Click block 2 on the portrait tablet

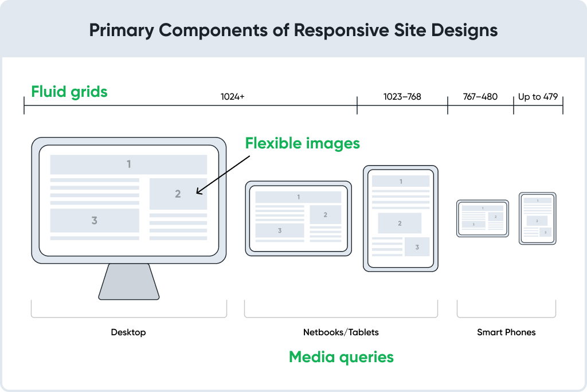[400, 223]
